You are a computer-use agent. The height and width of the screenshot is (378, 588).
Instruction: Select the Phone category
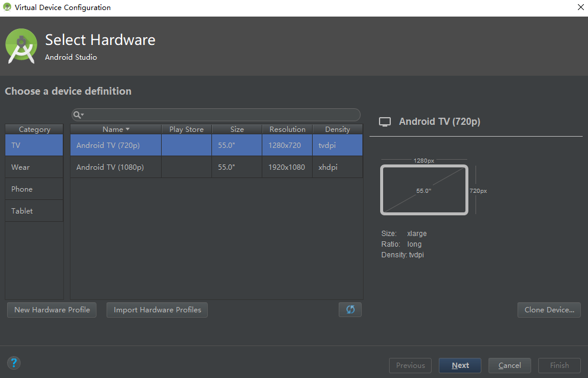coord(34,189)
